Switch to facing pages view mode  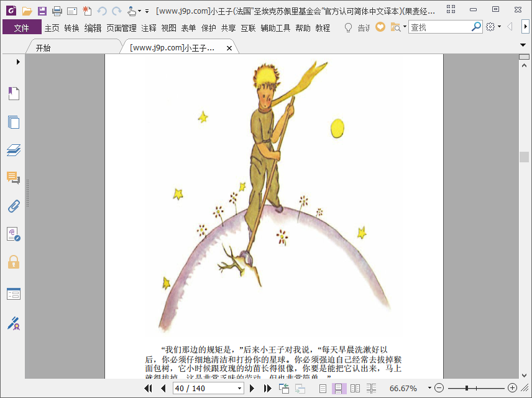click(355, 388)
